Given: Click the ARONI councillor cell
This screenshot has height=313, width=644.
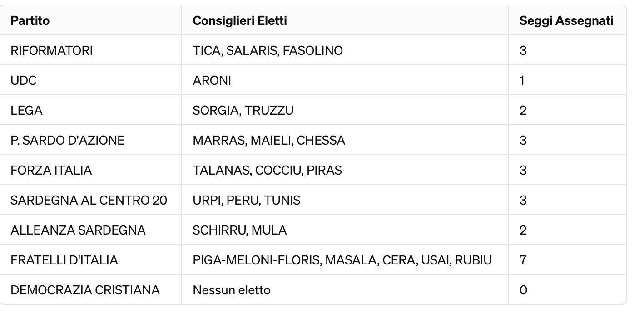Looking at the screenshot, I should tap(212, 81).
